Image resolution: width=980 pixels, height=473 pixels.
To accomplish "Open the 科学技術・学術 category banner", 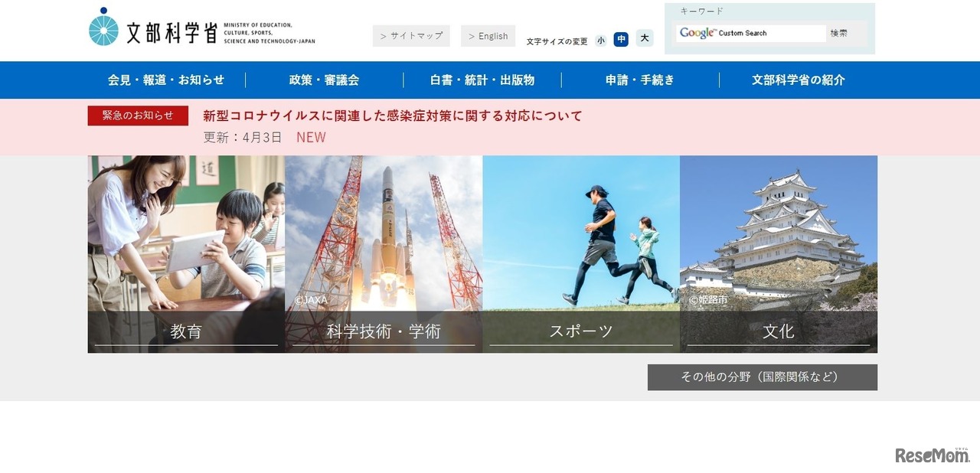I will 383,253.
